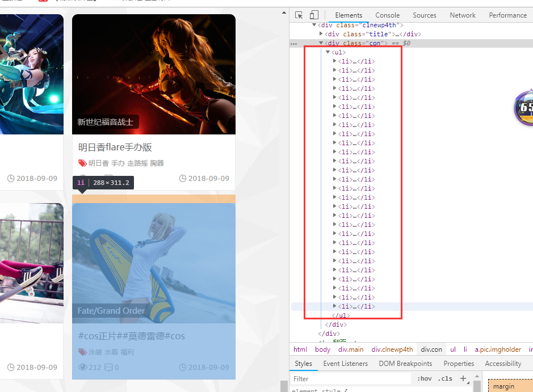The width and height of the screenshot is (533, 392).
Task: Activate the inspect element picker icon
Action: [299, 15]
